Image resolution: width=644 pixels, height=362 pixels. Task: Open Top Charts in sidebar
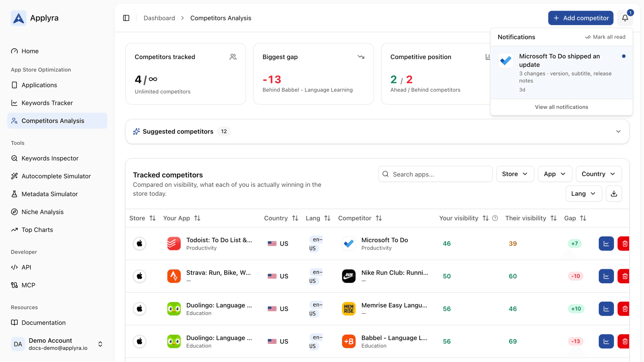tap(57, 230)
